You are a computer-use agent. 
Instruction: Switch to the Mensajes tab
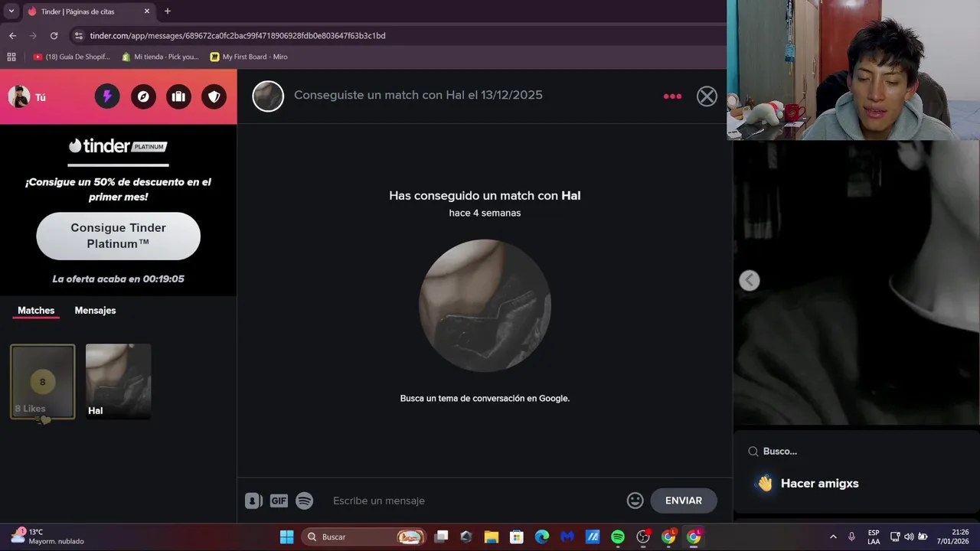click(95, 311)
